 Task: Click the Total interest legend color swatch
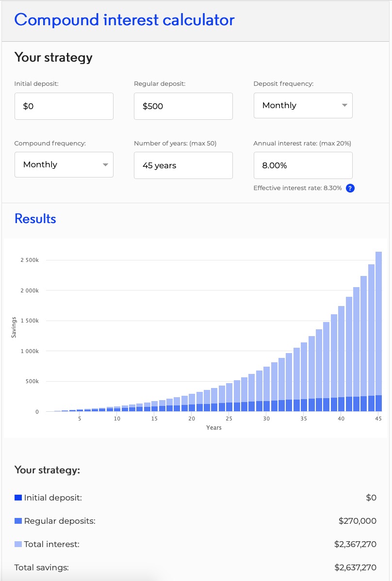point(18,544)
